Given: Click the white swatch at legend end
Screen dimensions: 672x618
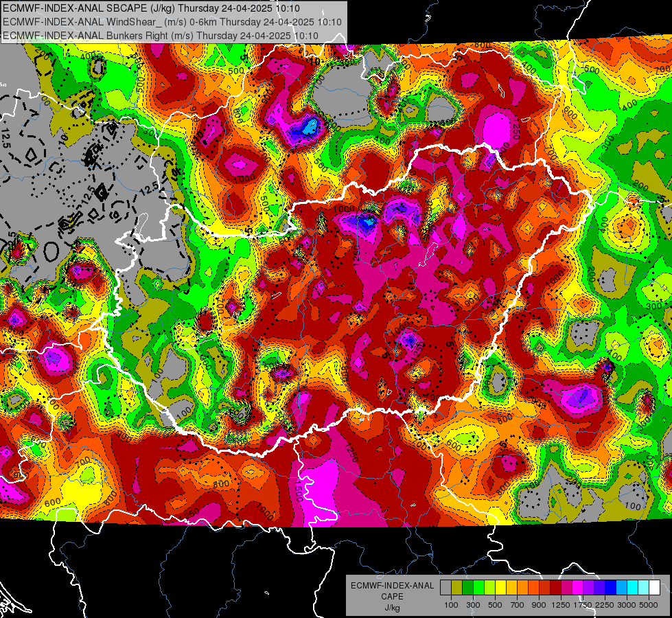Looking at the screenshot, I should [x=654, y=587].
